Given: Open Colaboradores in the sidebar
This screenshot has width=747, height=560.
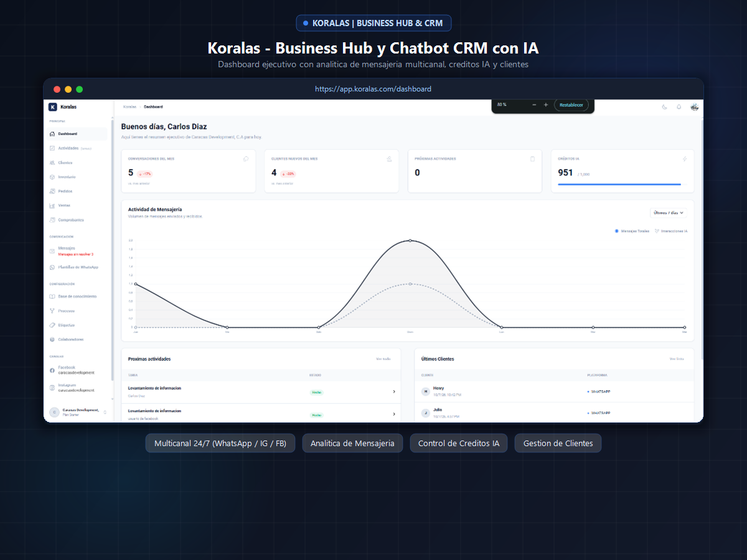Looking at the screenshot, I should 77,339.
